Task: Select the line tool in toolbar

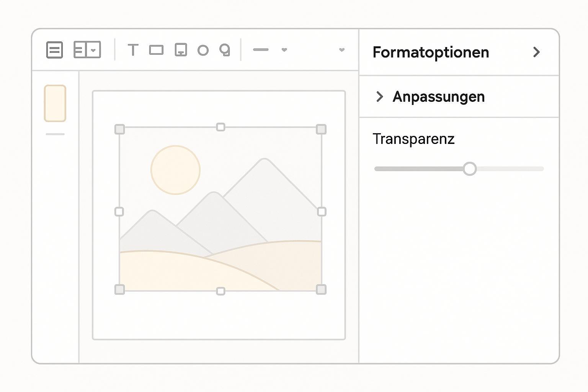Action: [x=261, y=49]
